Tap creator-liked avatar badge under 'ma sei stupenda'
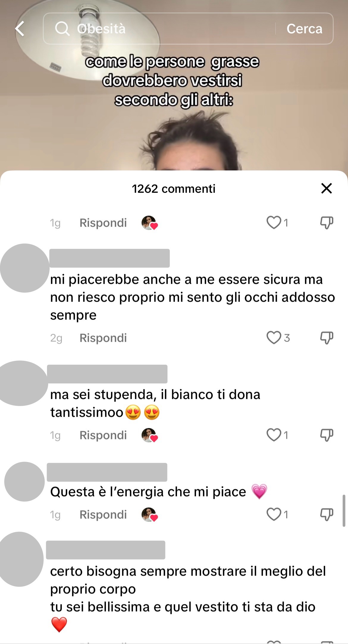The width and height of the screenshot is (348, 644). 150,435
